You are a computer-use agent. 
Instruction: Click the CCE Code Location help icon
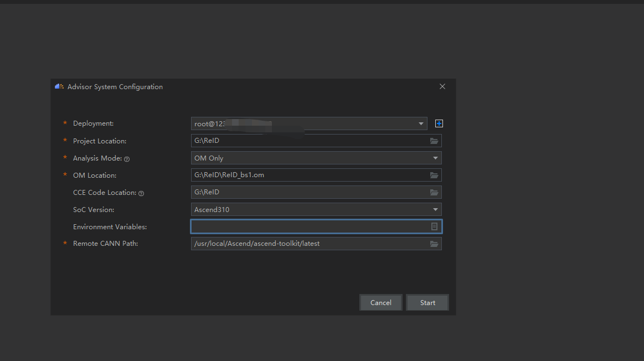pyautogui.click(x=141, y=193)
